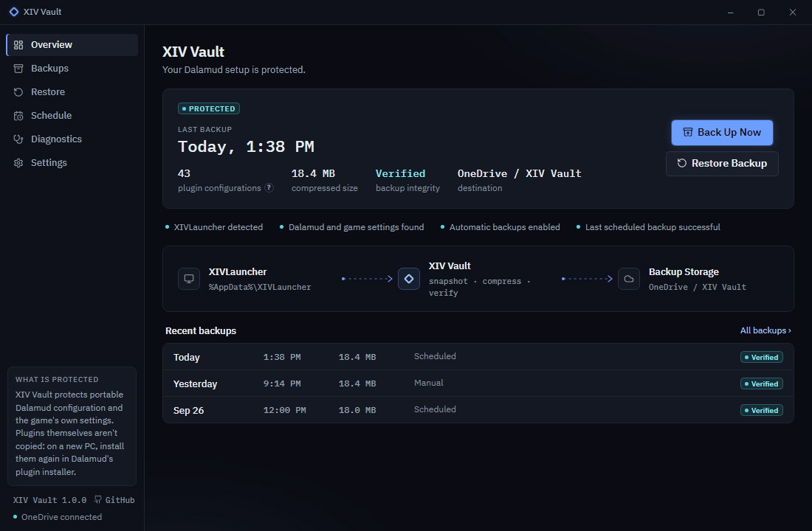
Task: Click the Verified badge in Yesterday row
Action: pyautogui.click(x=761, y=383)
